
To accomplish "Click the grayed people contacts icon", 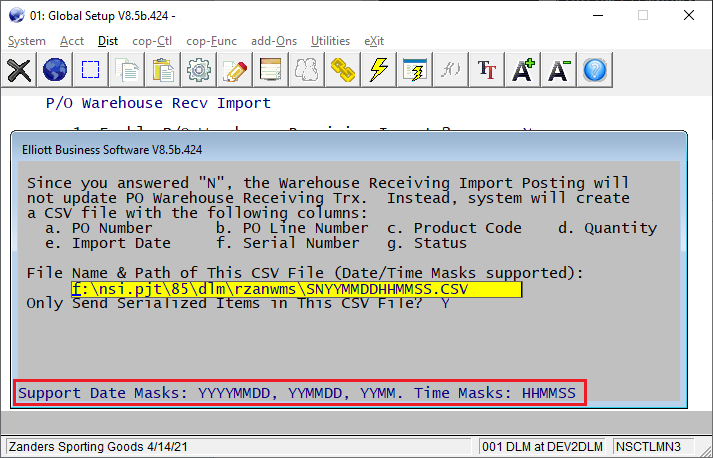I will [306, 70].
